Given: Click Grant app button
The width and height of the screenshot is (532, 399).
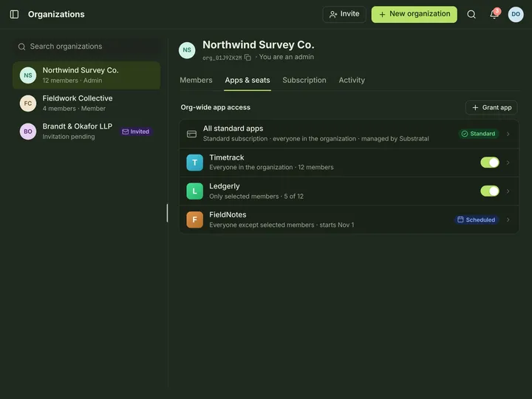Looking at the screenshot, I should click(x=491, y=108).
